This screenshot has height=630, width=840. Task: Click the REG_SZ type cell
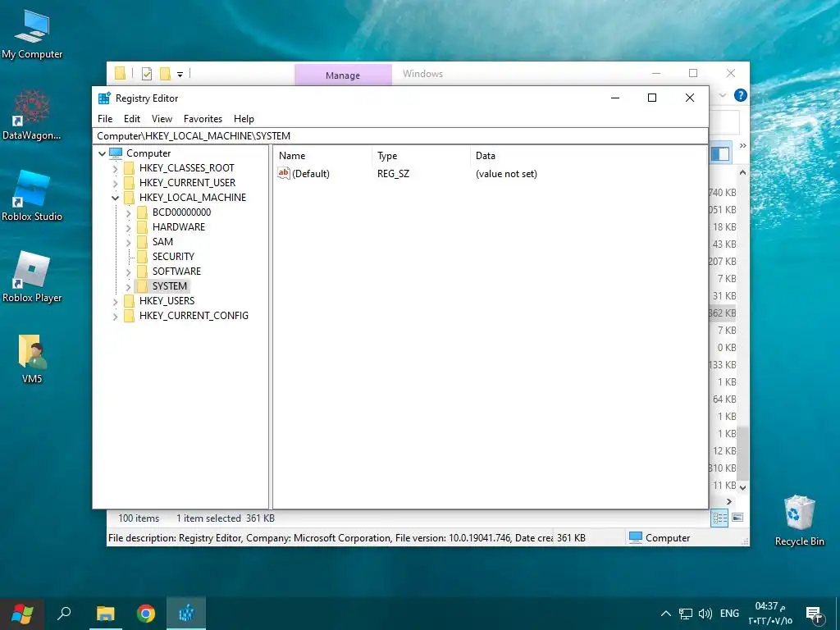tap(393, 174)
